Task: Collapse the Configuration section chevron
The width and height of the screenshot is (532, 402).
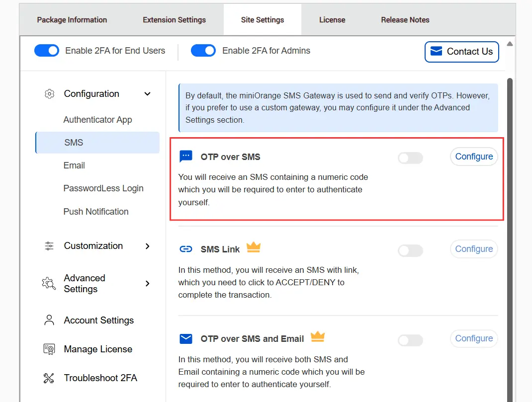Action: point(147,94)
